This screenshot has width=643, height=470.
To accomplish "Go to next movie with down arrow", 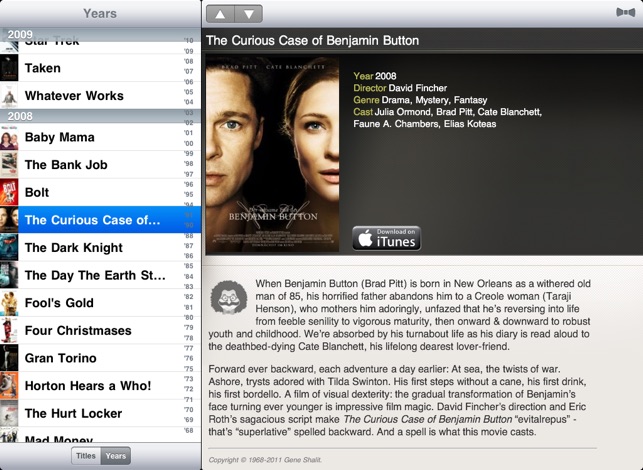I will 249,14.
